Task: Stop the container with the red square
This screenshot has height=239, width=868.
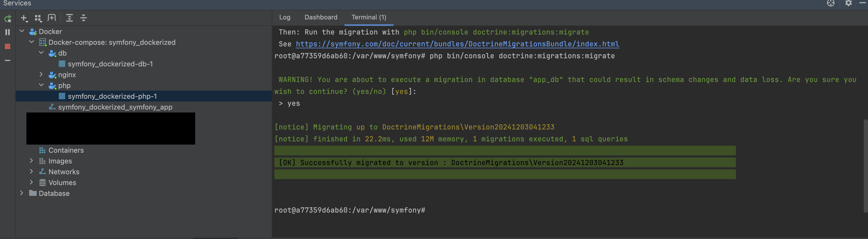Action: (8, 46)
